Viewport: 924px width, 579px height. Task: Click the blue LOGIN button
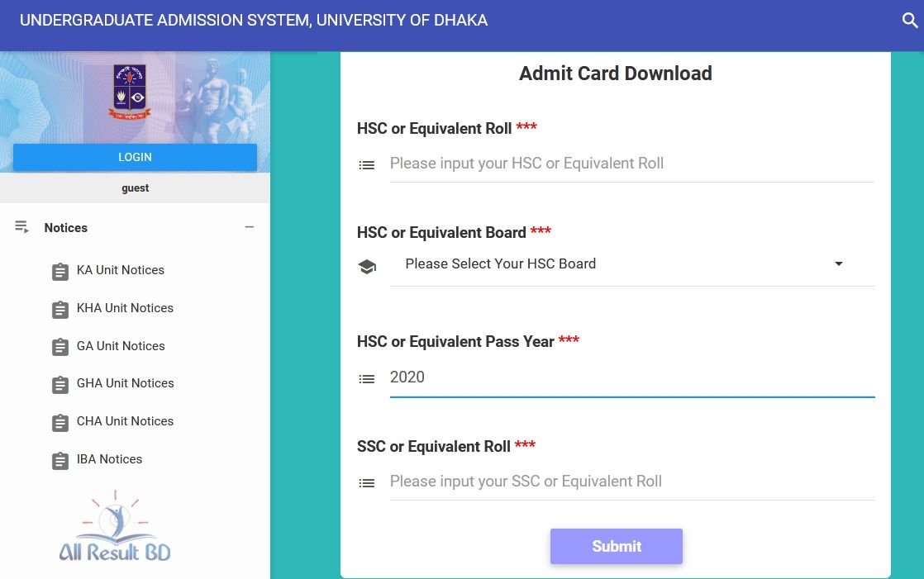pos(135,157)
